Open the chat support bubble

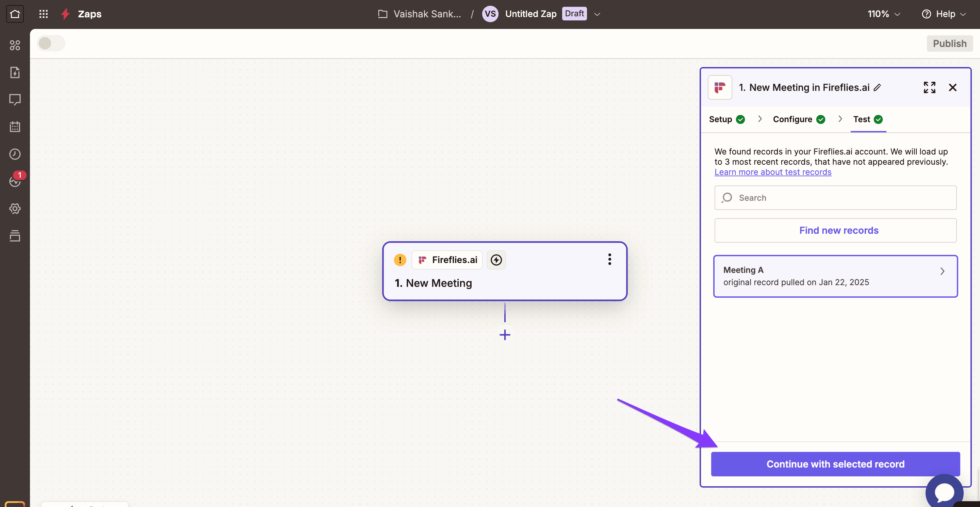[x=944, y=492]
